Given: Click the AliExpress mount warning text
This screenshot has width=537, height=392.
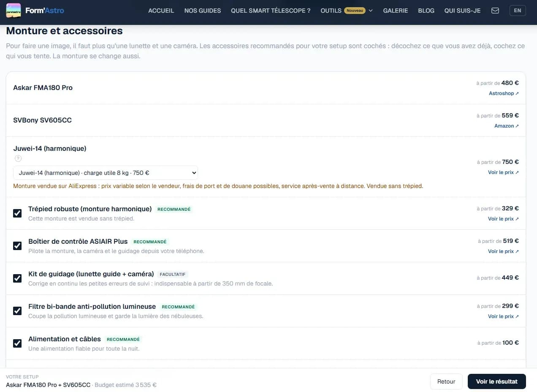Looking at the screenshot, I should coord(218,186).
